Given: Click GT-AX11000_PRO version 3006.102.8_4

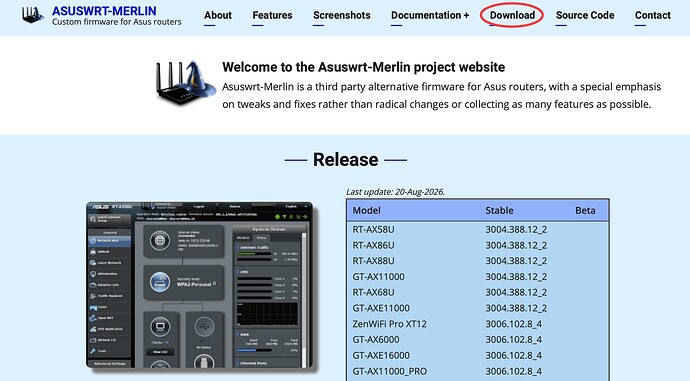Looking at the screenshot, I should (x=514, y=371).
